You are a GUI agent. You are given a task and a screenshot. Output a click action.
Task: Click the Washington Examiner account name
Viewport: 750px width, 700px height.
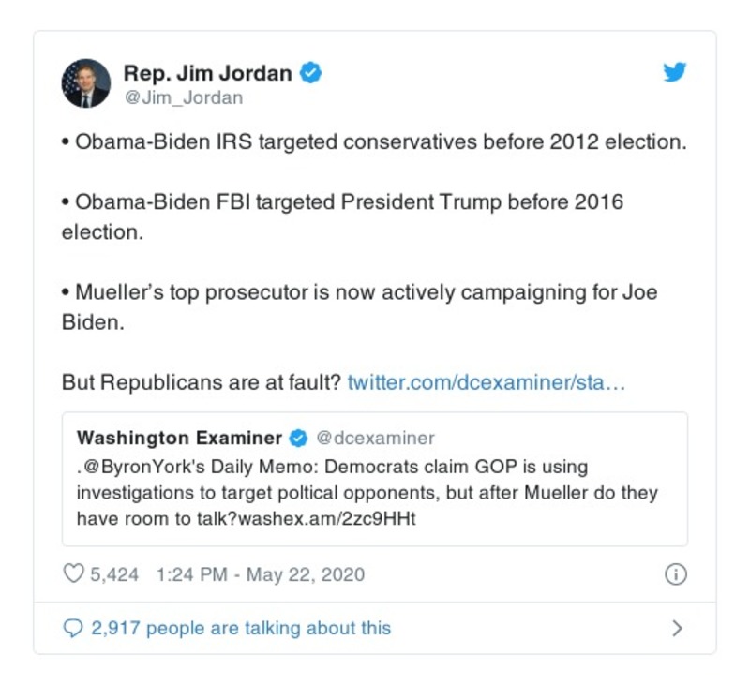179,438
